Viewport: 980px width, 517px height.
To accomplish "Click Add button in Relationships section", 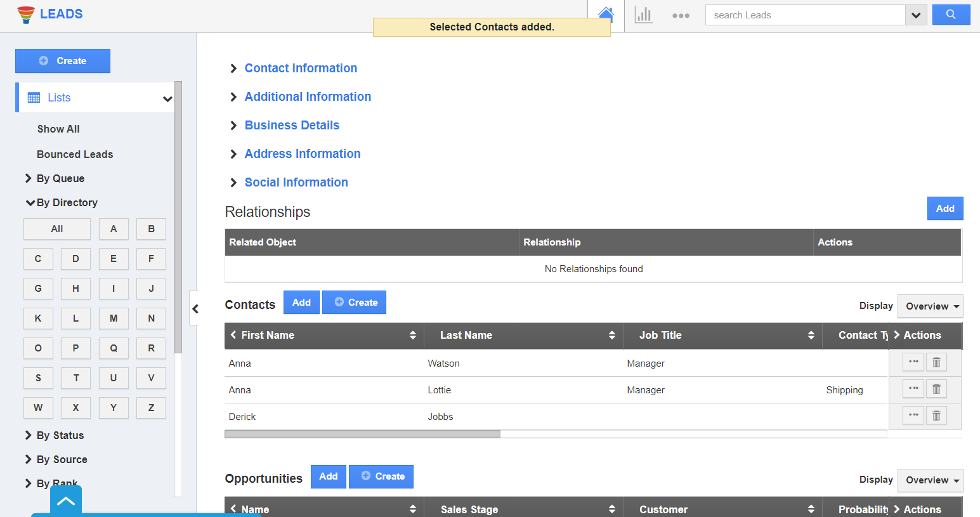I will click(944, 209).
